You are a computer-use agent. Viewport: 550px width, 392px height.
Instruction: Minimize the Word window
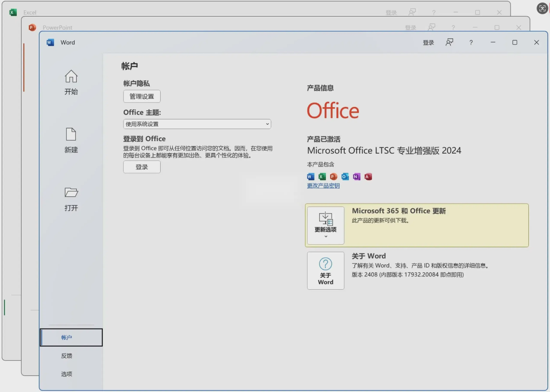[493, 42]
